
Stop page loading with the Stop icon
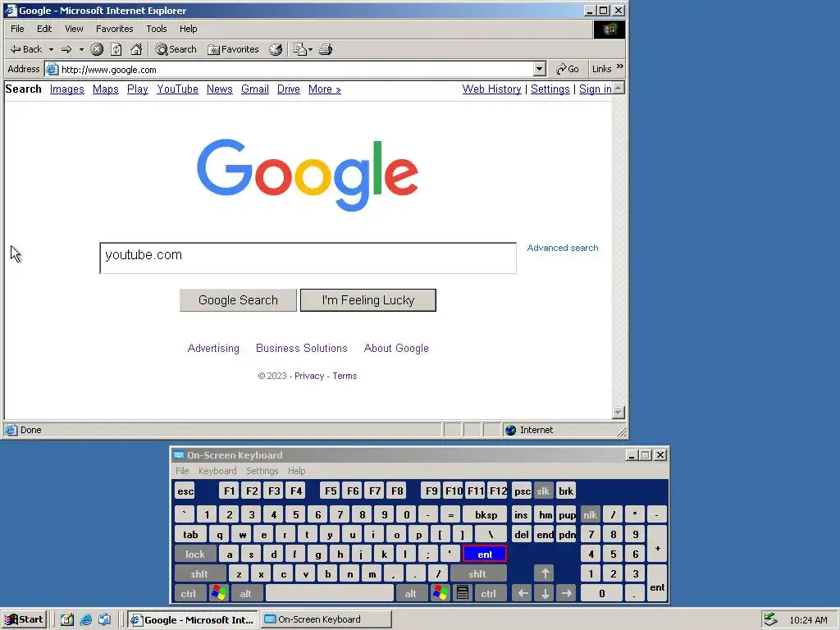click(x=97, y=49)
